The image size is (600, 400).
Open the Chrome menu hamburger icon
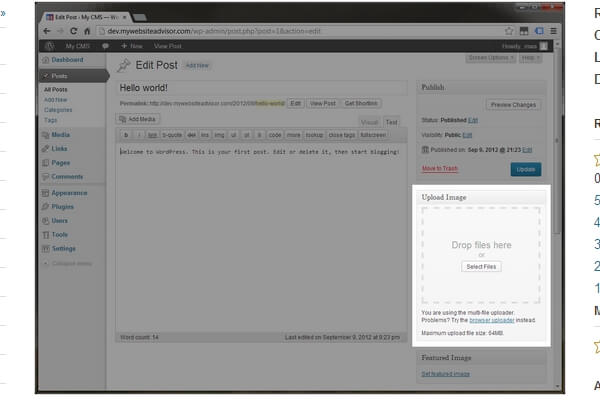(553, 31)
